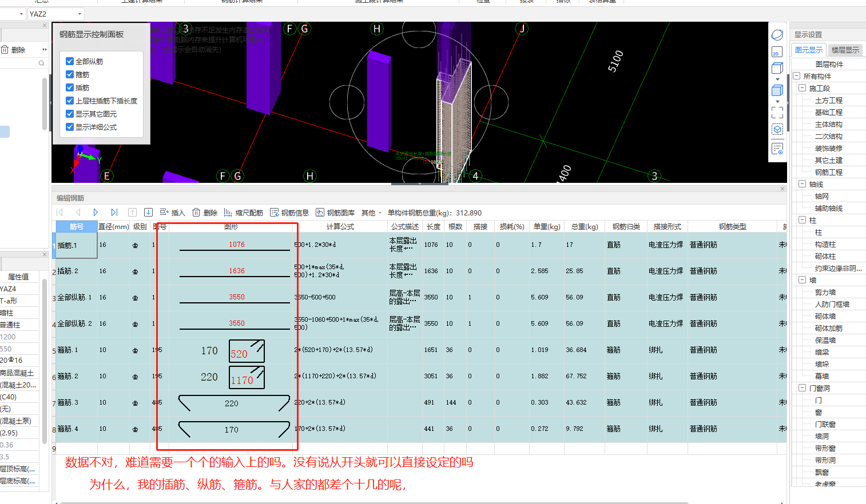This screenshot has height=504, width=866.
Task: Toggle 显示其它图元 checkbox
Action: [x=70, y=114]
